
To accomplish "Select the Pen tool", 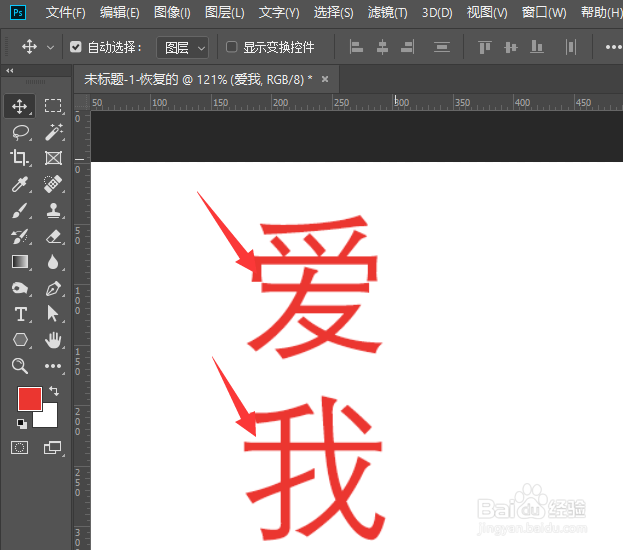I will [x=53, y=289].
